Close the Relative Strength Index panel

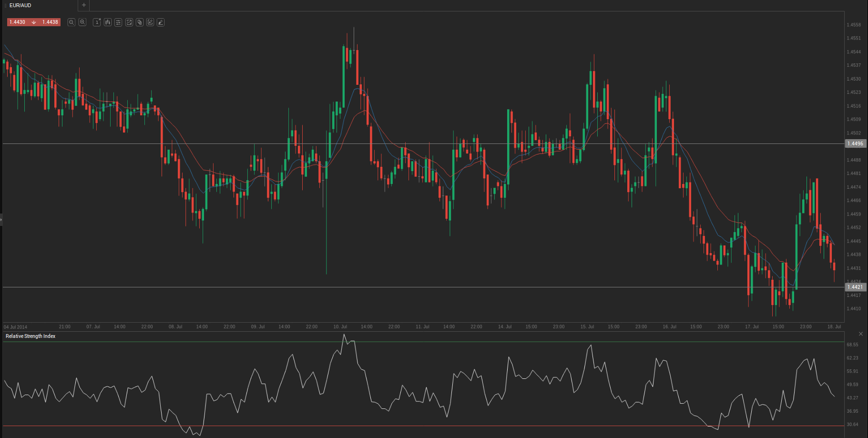861,334
